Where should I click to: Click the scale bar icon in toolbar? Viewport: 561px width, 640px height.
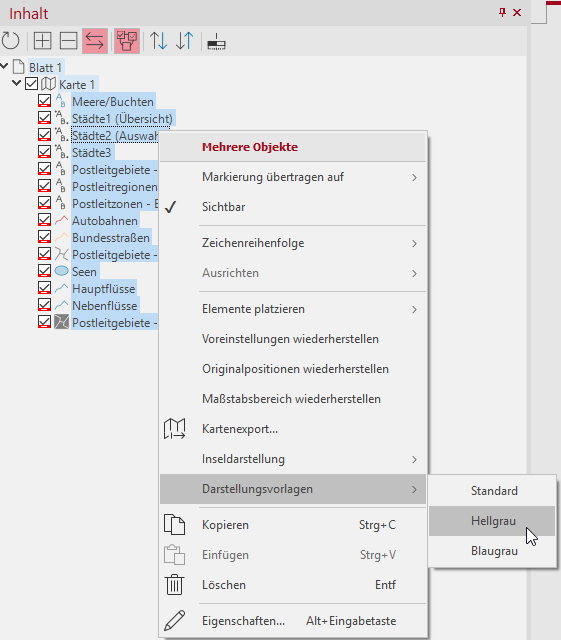[216, 42]
